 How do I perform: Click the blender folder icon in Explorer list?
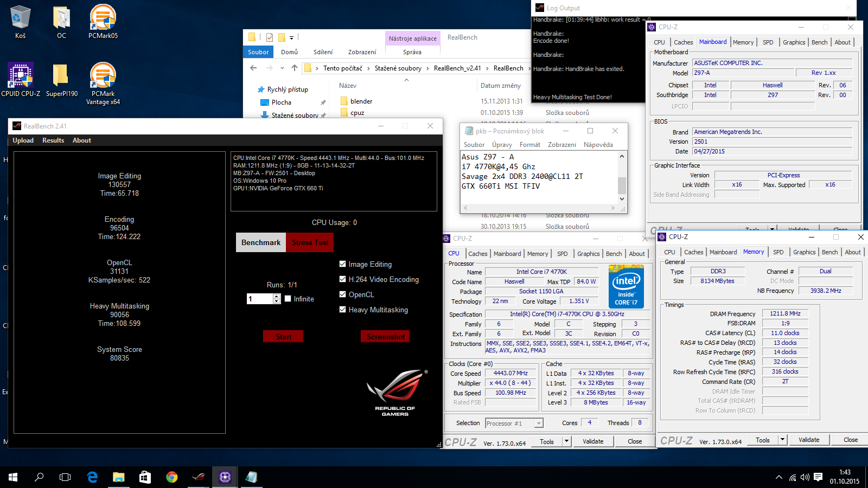(344, 101)
